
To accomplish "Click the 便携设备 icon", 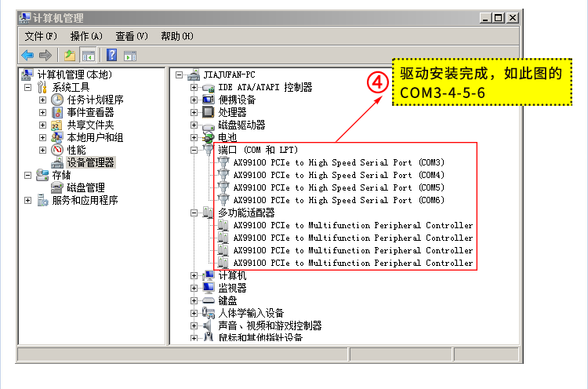I will [209, 100].
